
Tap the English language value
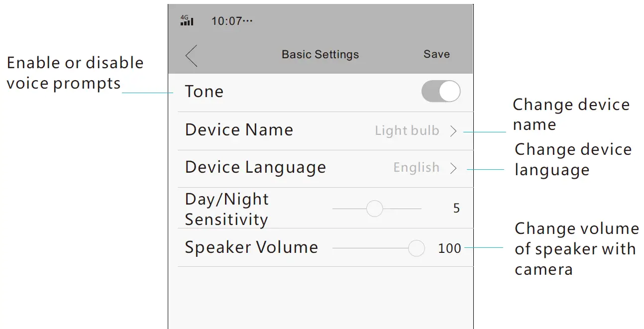(416, 168)
